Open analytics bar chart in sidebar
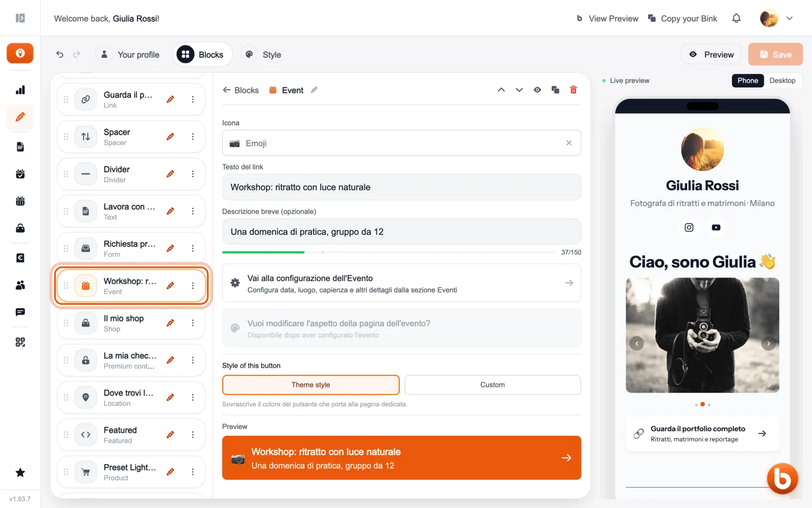Image resolution: width=812 pixels, height=508 pixels. tap(20, 90)
